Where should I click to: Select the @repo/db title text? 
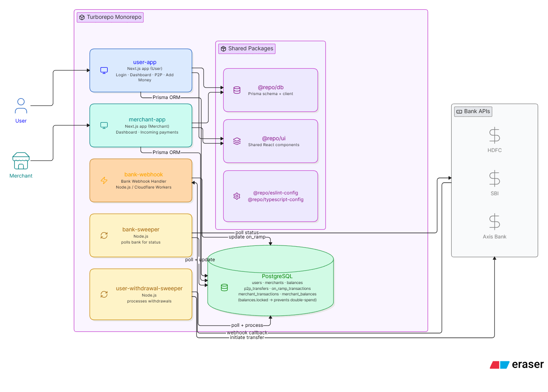[x=270, y=87]
